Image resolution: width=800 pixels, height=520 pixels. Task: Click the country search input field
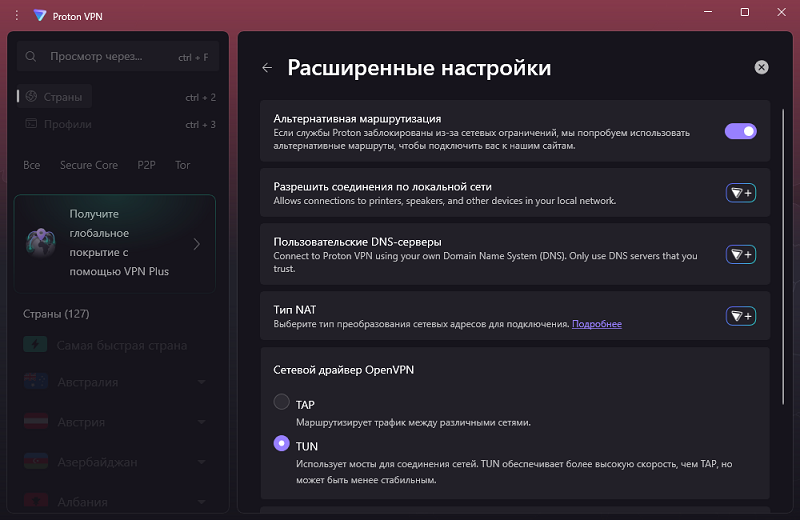pos(110,57)
